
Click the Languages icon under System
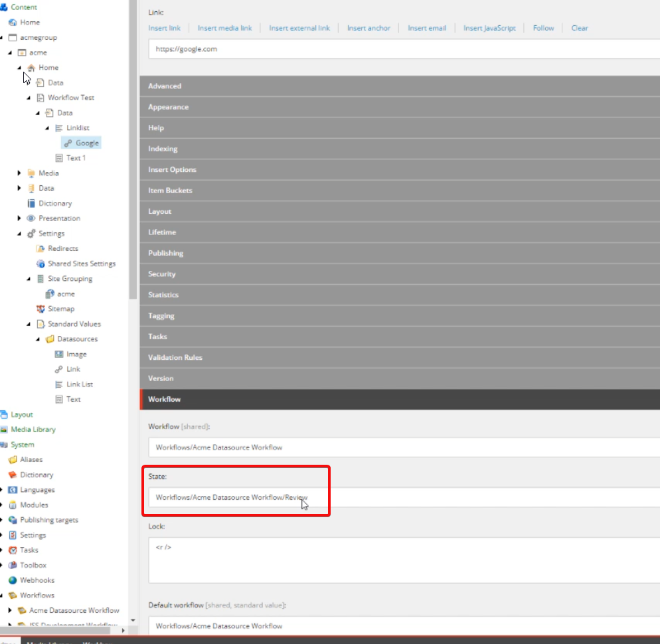(x=13, y=490)
